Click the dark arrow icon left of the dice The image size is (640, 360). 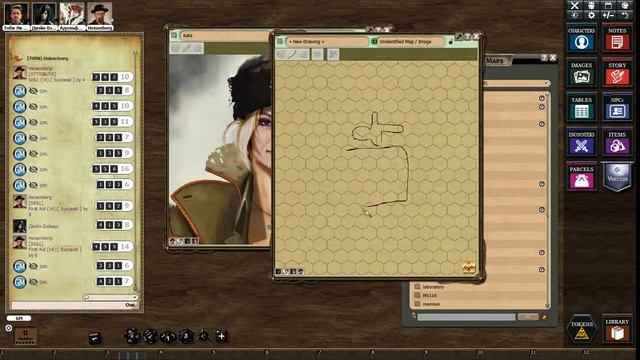coord(95,338)
